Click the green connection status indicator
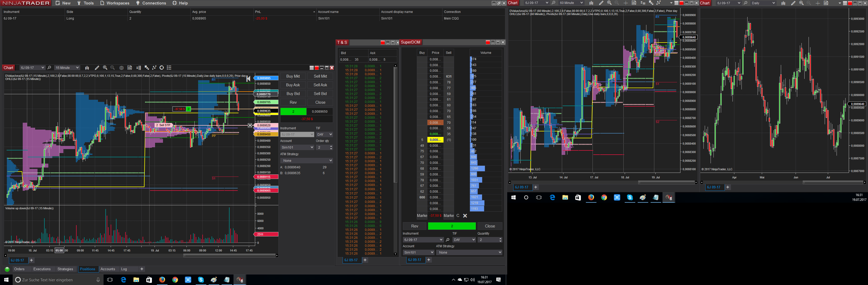 [x=7, y=269]
